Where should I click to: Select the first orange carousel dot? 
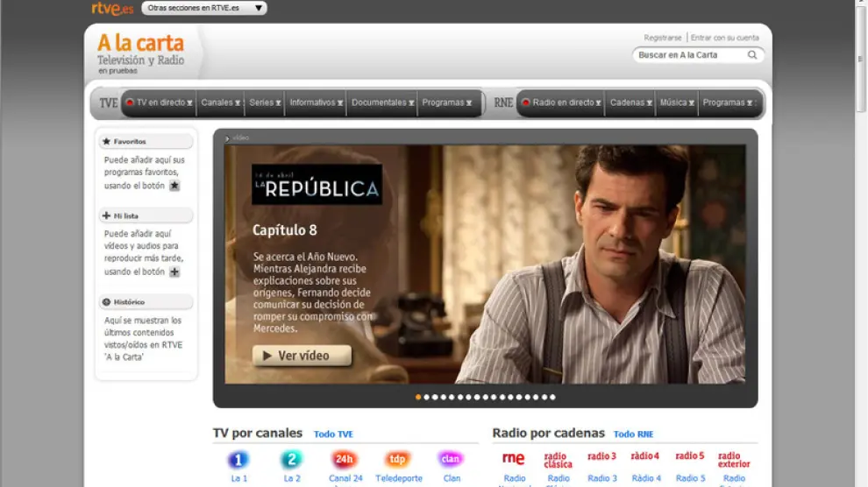[x=418, y=397]
